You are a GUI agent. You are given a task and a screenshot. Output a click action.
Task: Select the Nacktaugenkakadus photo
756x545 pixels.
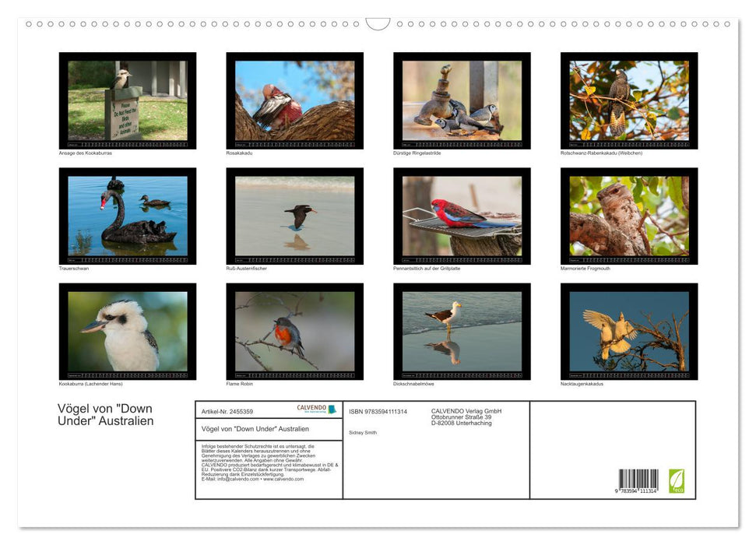[629, 332]
